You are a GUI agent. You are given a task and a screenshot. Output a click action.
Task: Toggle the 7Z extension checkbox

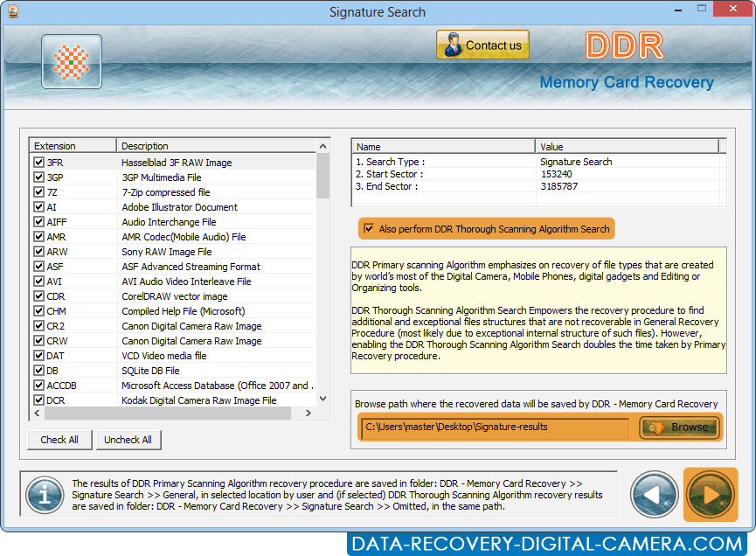[39, 192]
